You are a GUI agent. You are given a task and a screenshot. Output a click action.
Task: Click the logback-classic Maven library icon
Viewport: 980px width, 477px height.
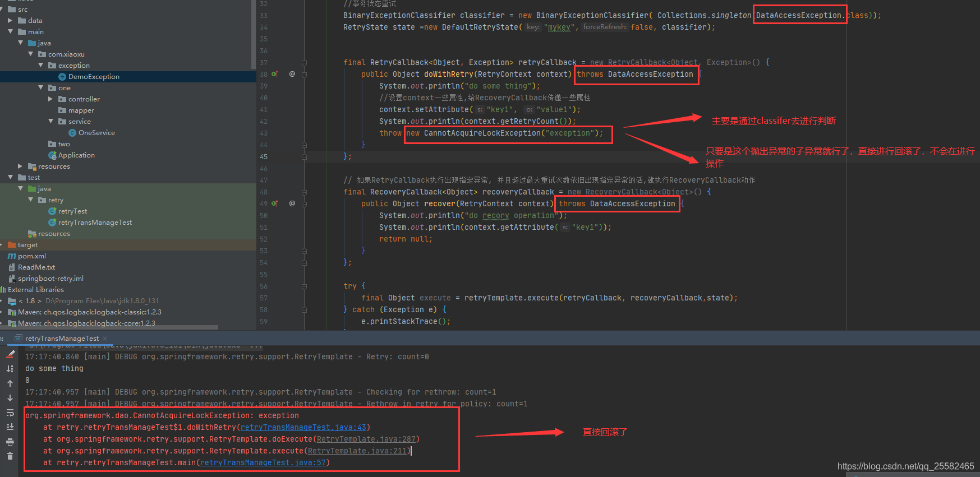pyautogui.click(x=12, y=312)
